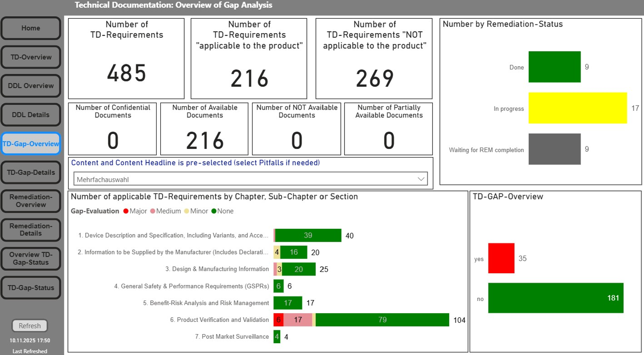This screenshot has height=355, width=644.
Task: Navigate to DDL Details
Action: coord(31,115)
